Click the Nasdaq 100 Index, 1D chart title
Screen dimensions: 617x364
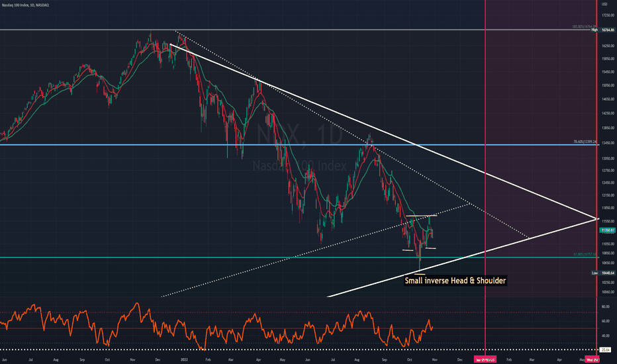26,5
